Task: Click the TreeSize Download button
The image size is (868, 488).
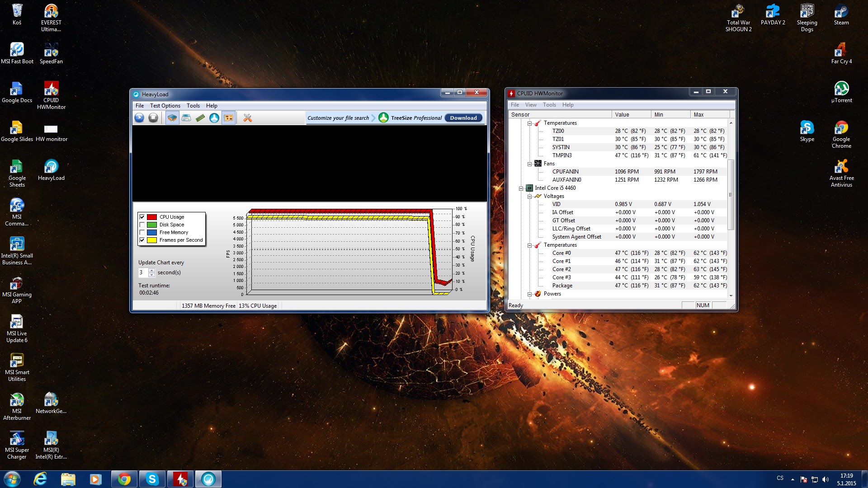Action: [463, 118]
